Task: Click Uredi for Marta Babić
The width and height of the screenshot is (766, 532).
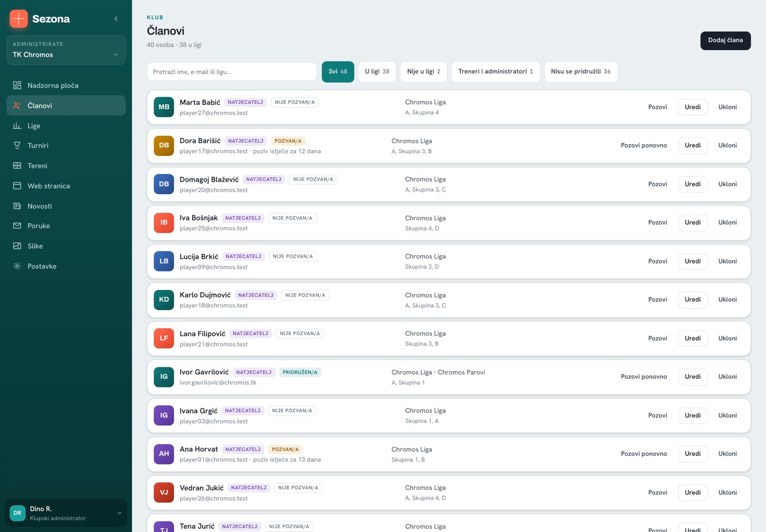Action: click(693, 107)
